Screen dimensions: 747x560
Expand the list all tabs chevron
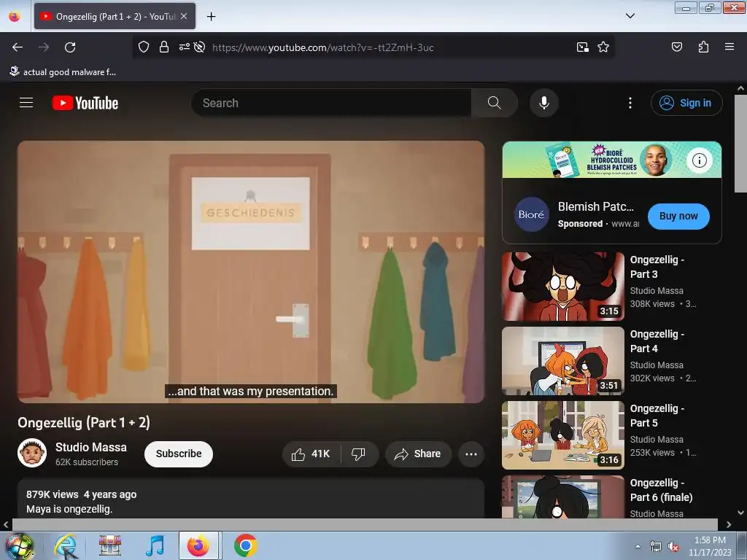click(x=630, y=16)
